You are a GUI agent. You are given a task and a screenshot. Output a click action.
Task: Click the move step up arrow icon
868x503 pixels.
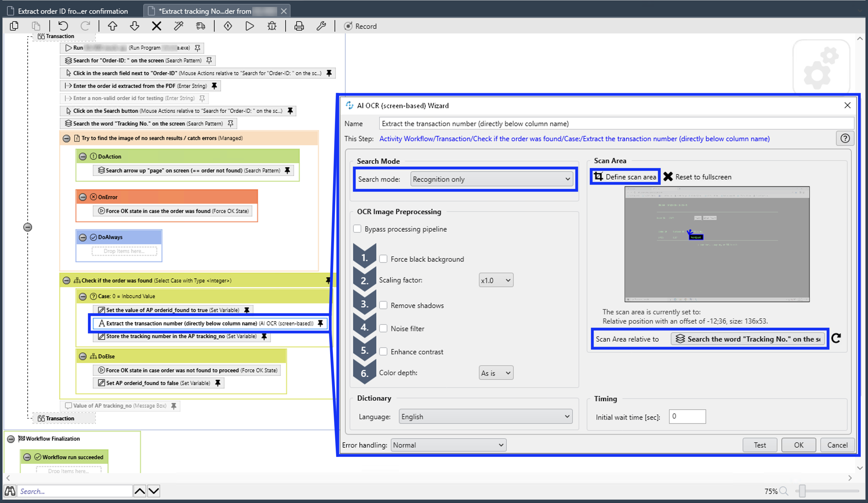112,26
